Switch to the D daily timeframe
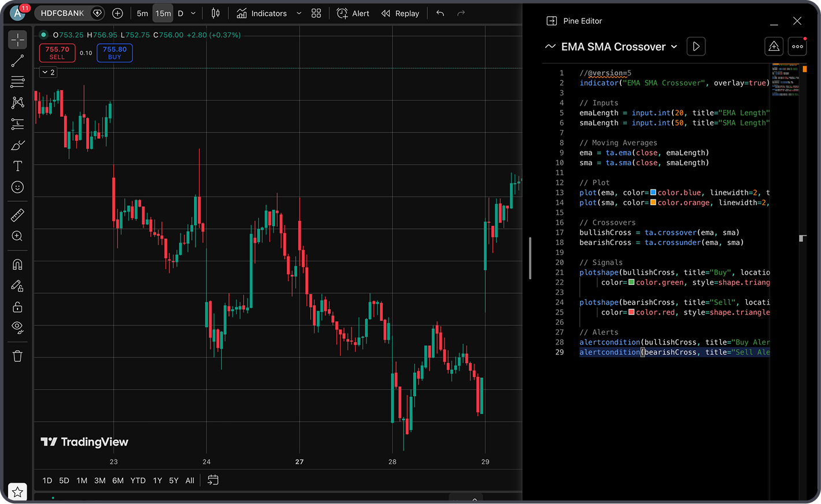 click(x=180, y=13)
